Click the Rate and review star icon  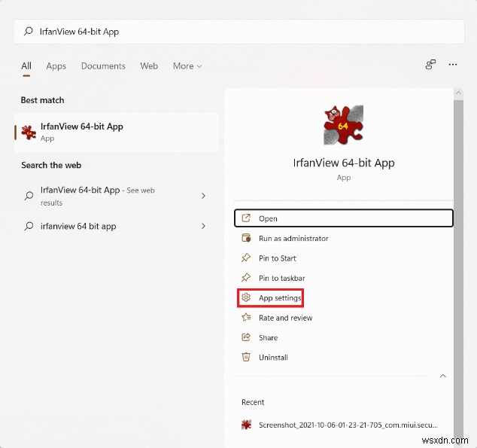[x=246, y=318]
